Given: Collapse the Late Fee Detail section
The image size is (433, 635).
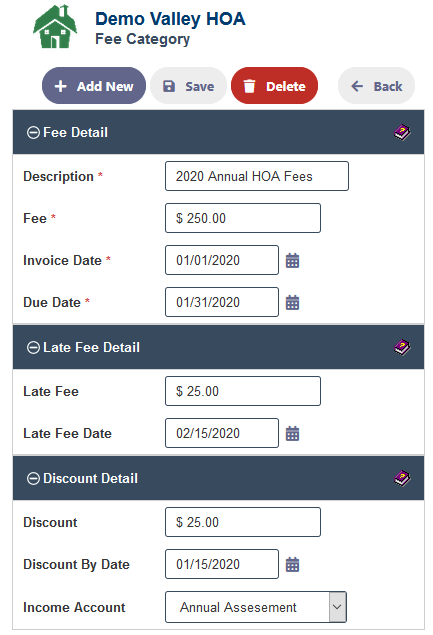Looking at the screenshot, I should click(x=33, y=347).
